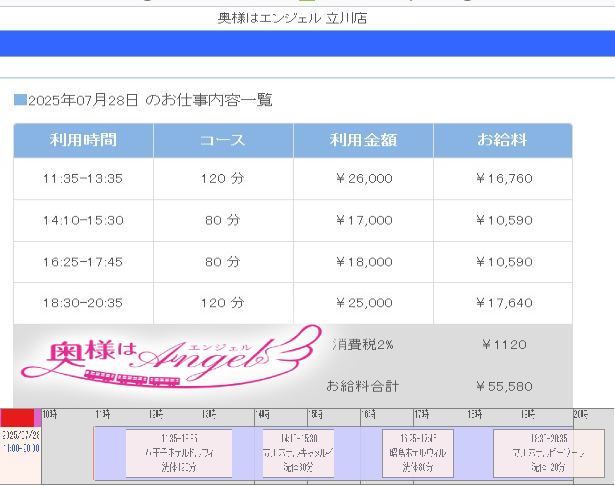Click the お給料 column header
Screen dimensions: 615x486
[x=503, y=140]
